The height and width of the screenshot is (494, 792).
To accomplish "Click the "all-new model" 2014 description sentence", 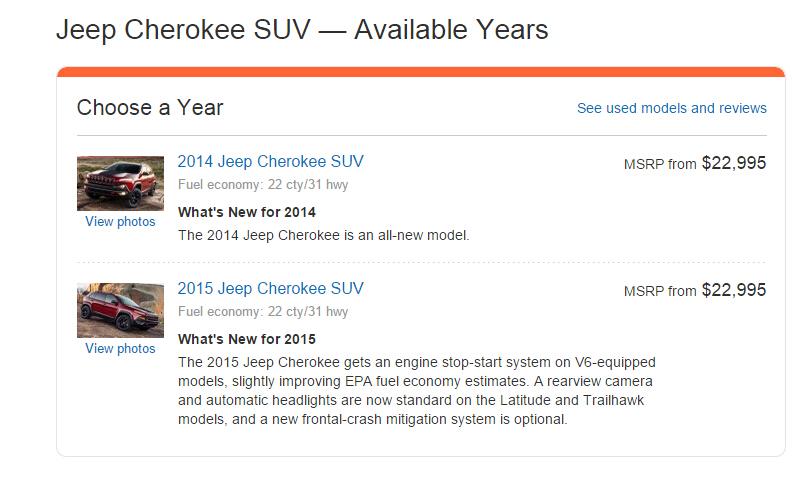I will tap(323, 236).
